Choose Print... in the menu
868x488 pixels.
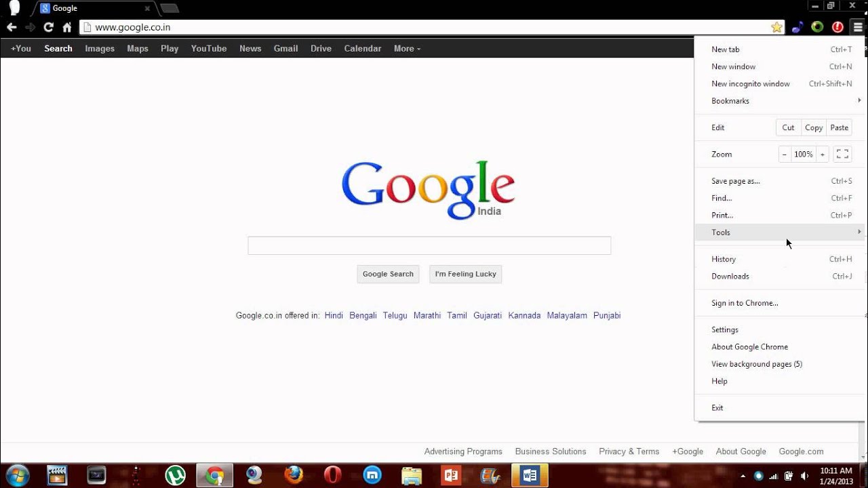tap(780, 216)
